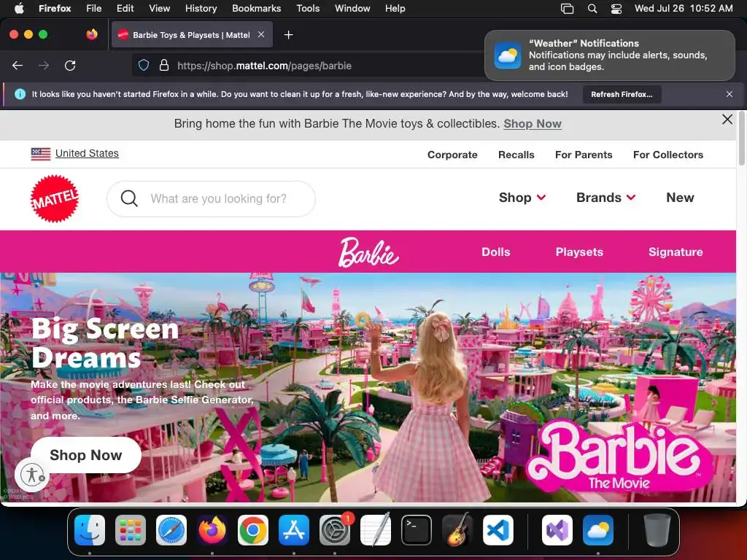The width and height of the screenshot is (747, 560).
Task: Open the accessibility widget icon
Action: pyautogui.click(x=32, y=475)
